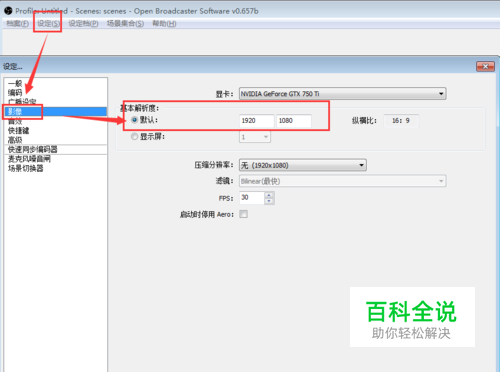Open the 场景集合(S) menu

tap(125, 24)
